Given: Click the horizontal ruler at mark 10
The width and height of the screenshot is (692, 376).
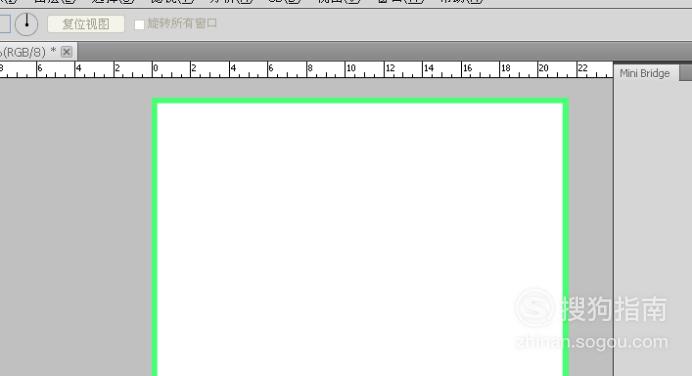Looking at the screenshot, I should click(x=351, y=68).
